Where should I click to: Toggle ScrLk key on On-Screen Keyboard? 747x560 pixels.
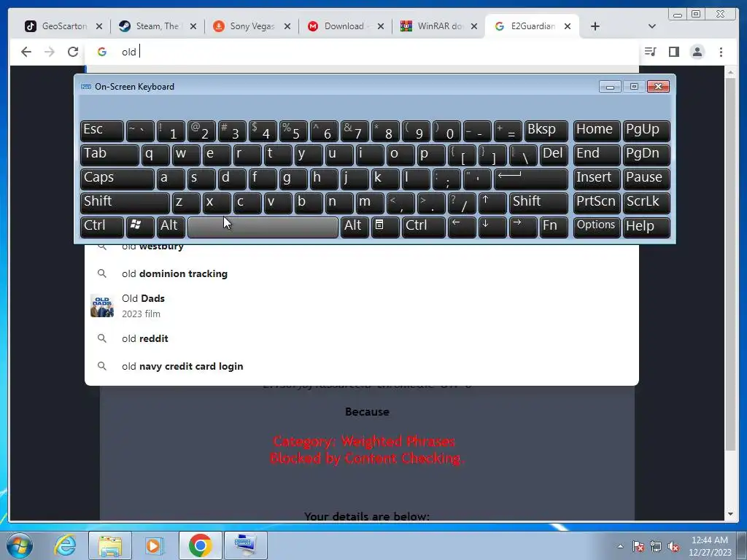(x=646, y=203)
